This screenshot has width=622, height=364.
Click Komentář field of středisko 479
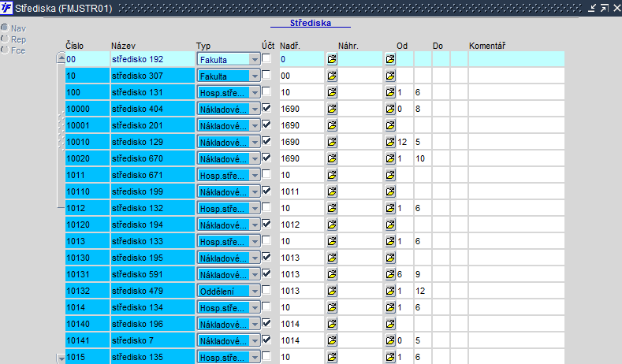pyautogui.click(x=516, y=291)
